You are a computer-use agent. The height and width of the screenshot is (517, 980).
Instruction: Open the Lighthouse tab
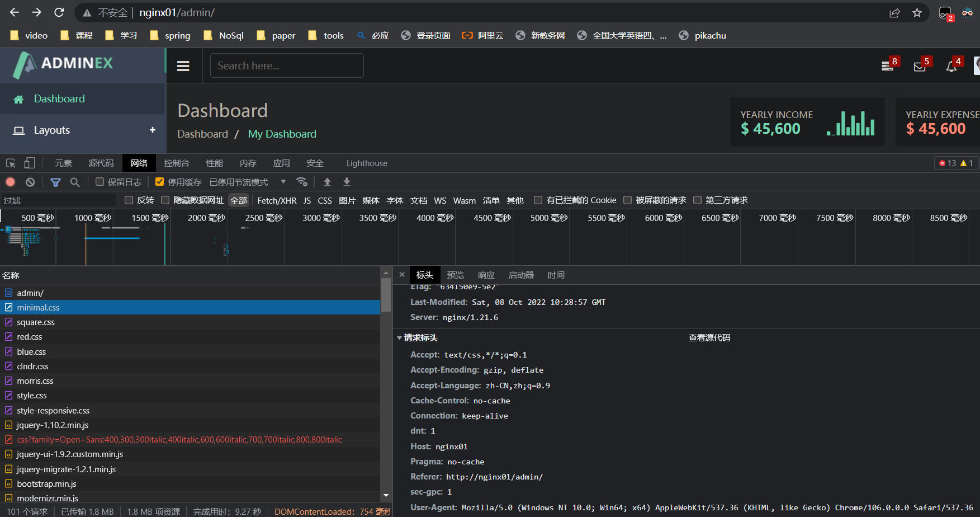point(367,163)
